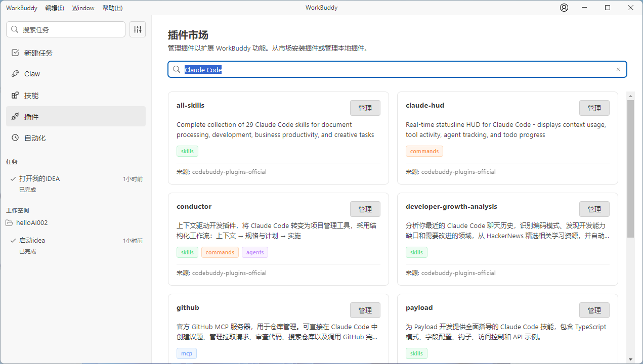Click the plugin list vertical scrollbar thumb
The width and height of the screenshot is (643, 364).
click(630, 168)
